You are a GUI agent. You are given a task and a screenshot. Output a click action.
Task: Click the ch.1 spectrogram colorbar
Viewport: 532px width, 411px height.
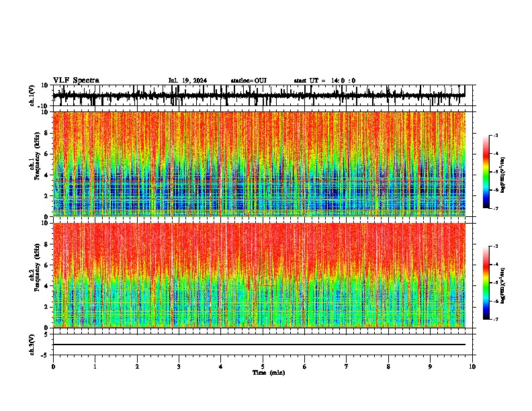486,172
